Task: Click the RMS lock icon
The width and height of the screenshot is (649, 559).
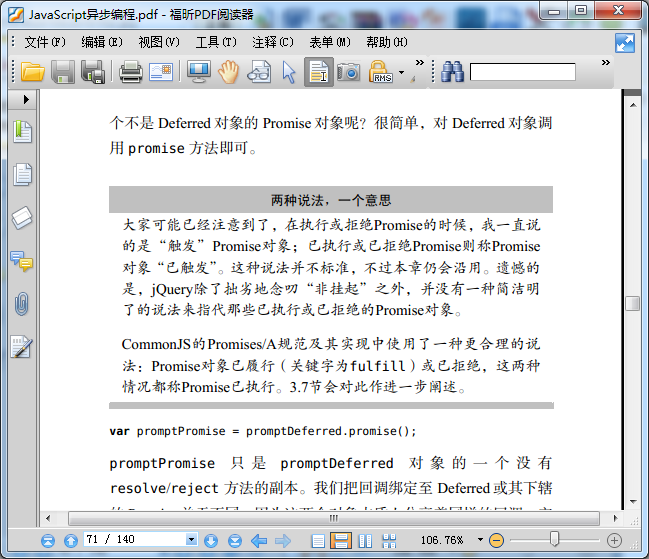Action: [380, 72]
